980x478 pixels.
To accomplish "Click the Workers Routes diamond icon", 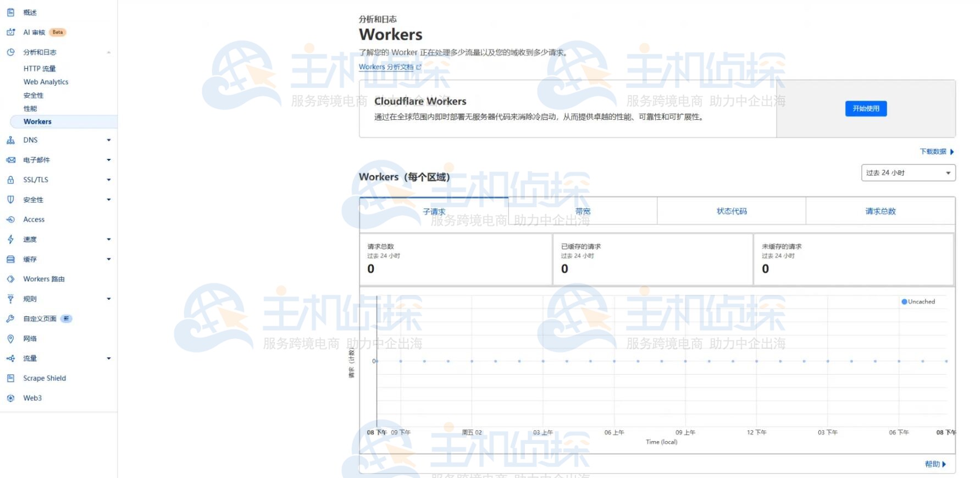I will coord(10,279).
